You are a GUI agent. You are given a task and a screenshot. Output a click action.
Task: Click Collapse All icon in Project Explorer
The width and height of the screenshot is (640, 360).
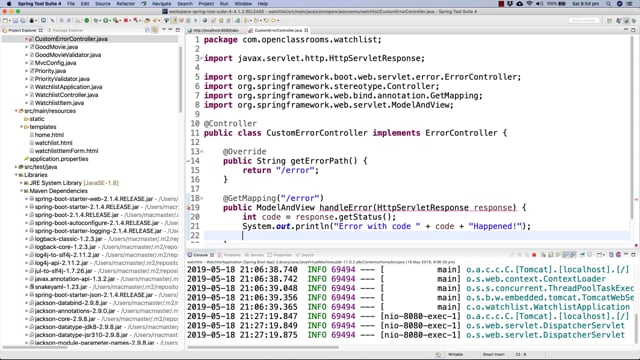point(147,30)
